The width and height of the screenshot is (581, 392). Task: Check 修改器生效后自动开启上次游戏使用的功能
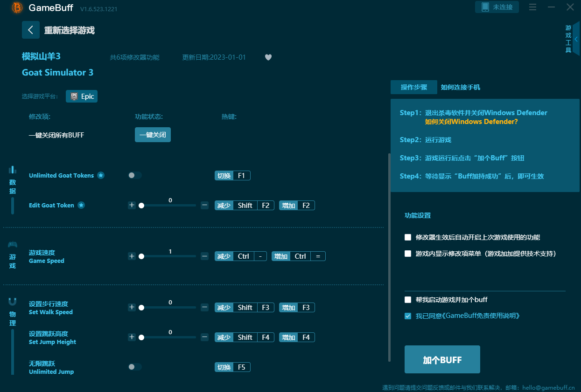click(408, 237)
